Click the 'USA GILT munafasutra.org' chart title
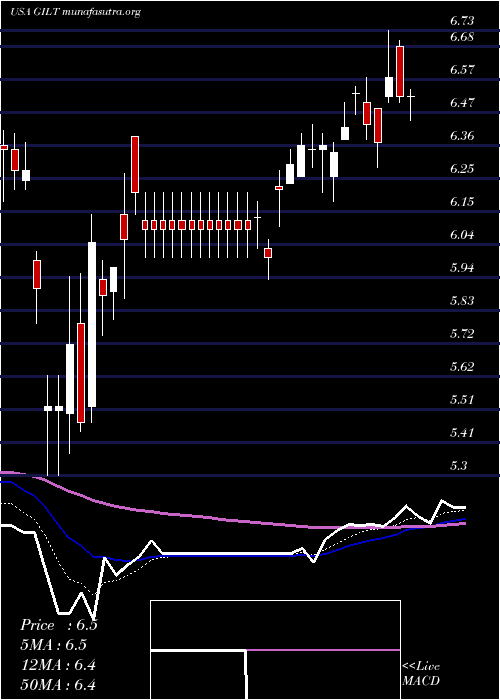Viewport: 500px width, 700px height. click(x=75, y=12)
